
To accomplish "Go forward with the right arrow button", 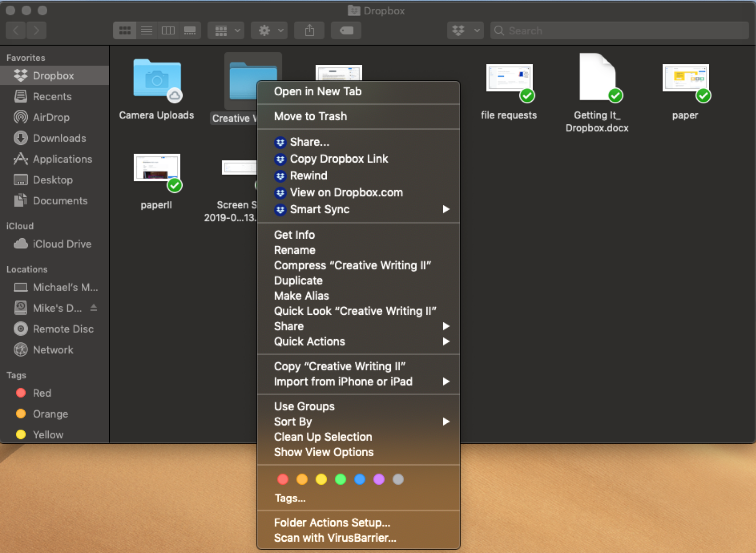I will (36, 30).
